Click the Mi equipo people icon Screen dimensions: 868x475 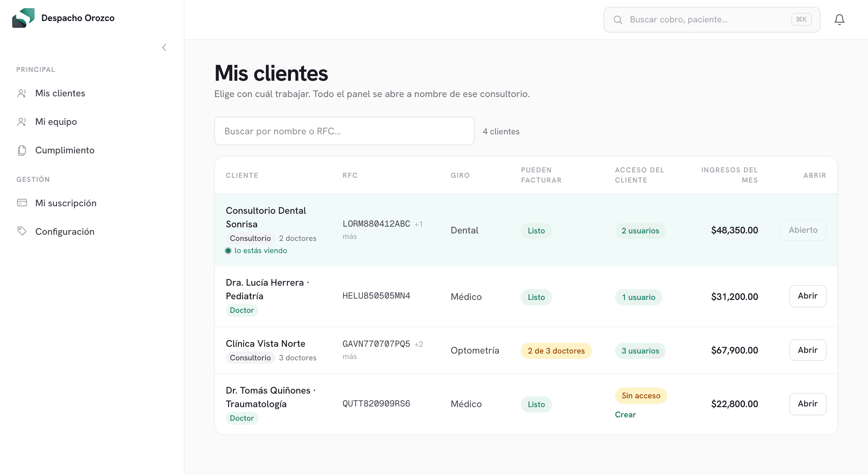pos(22,122)
